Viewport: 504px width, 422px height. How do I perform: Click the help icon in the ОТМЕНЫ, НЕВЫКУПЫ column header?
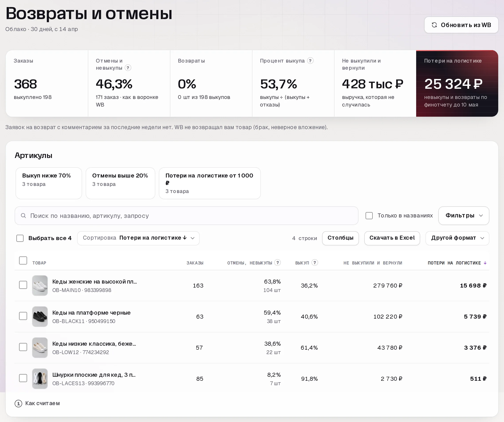(x=278, y=263)
